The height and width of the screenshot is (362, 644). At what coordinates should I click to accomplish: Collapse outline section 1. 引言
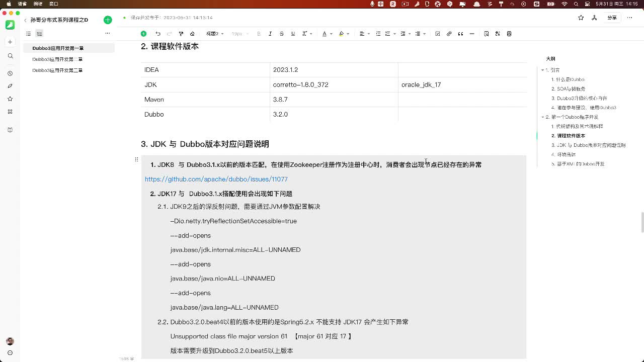point(542,70)
